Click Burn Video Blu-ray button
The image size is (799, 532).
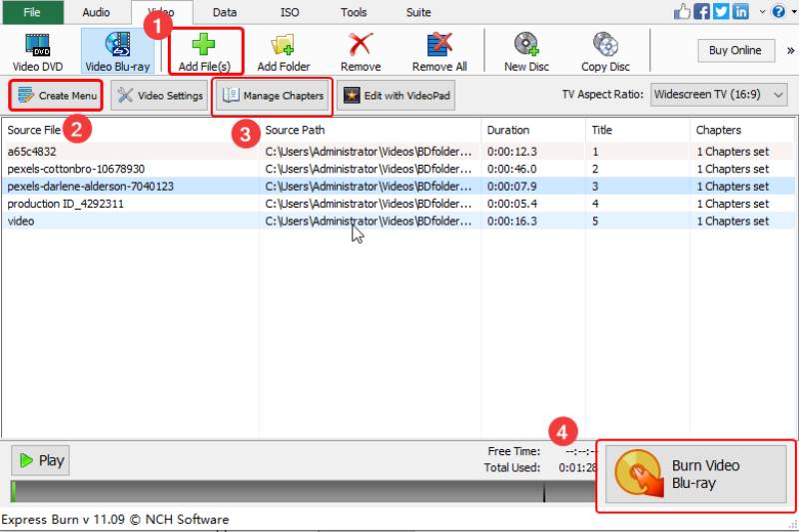(x=695, y=474)
